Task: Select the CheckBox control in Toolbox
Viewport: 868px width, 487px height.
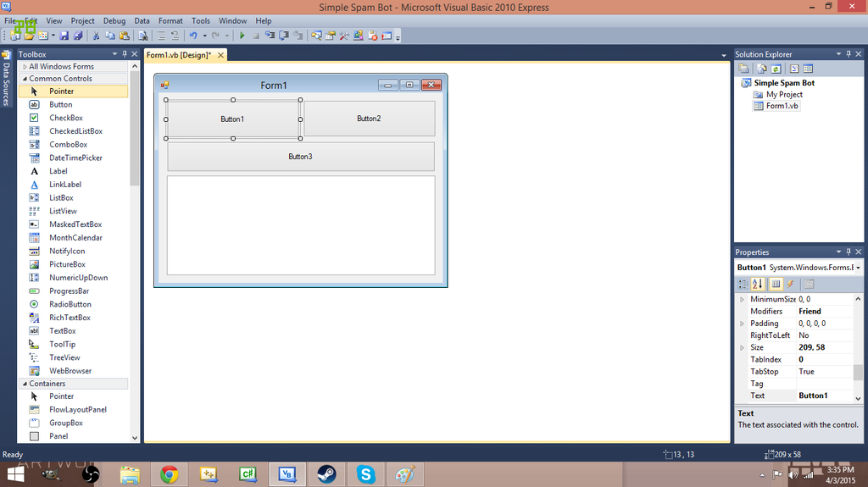Action: [x=74, y=118]
